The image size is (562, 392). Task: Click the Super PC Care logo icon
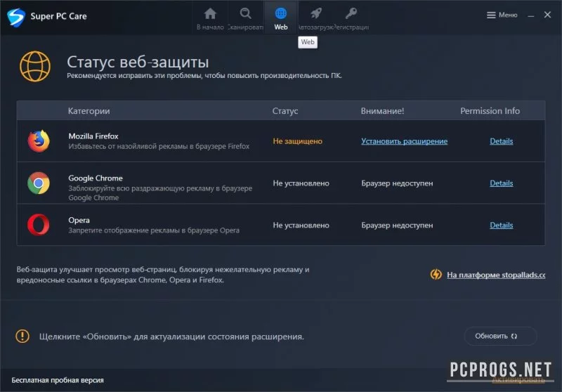pyautogui.click(x=16, y=17)
